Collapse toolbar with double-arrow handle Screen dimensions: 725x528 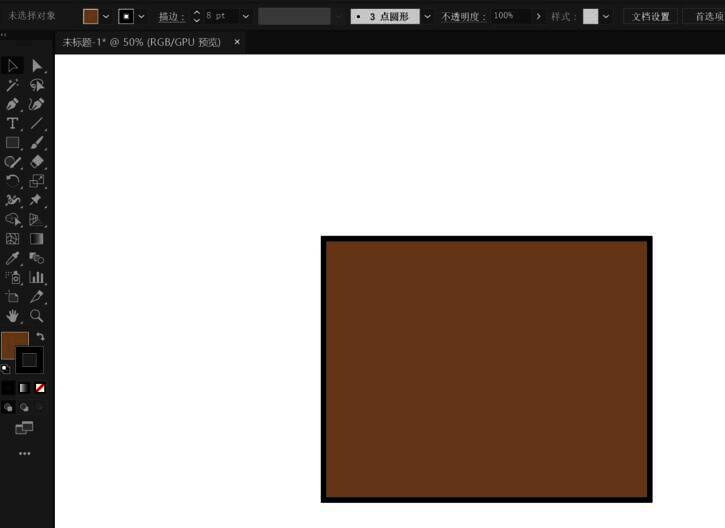[4, 35]
